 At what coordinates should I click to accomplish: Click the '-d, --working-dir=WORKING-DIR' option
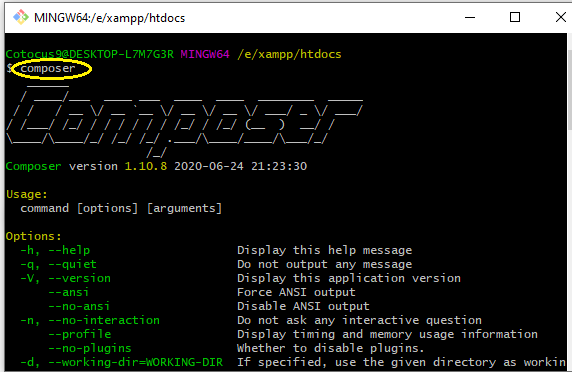(121, 362)
